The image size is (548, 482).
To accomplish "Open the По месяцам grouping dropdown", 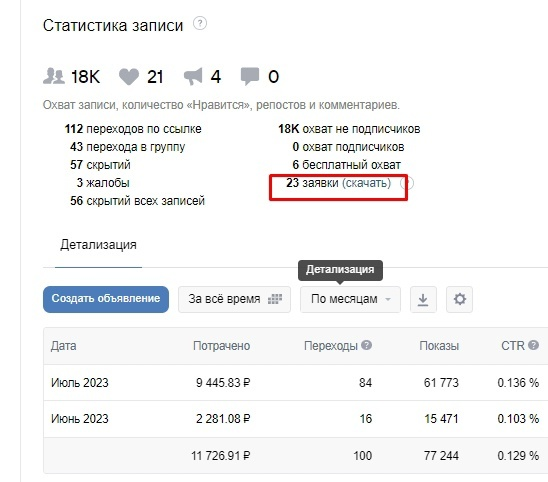I will click(x=350, y=299).
